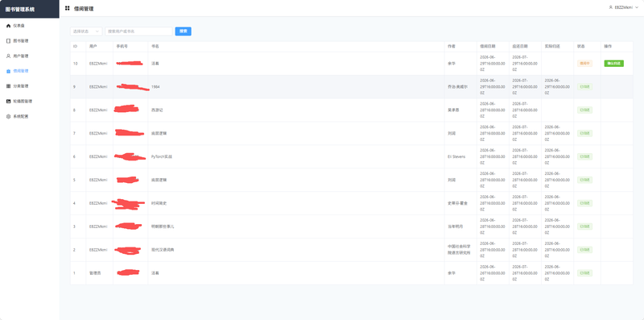
Task: Open 分类管理 using its grid icon
Action: (8, 86)
